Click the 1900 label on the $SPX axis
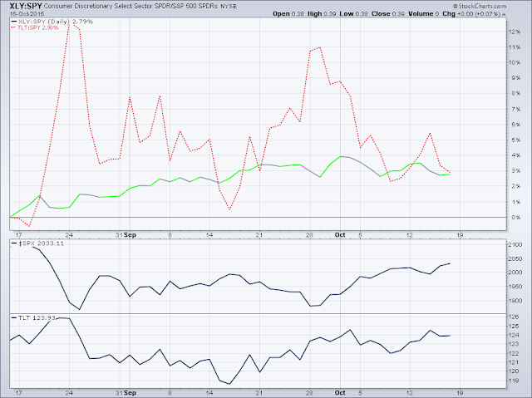 [515, 301]
